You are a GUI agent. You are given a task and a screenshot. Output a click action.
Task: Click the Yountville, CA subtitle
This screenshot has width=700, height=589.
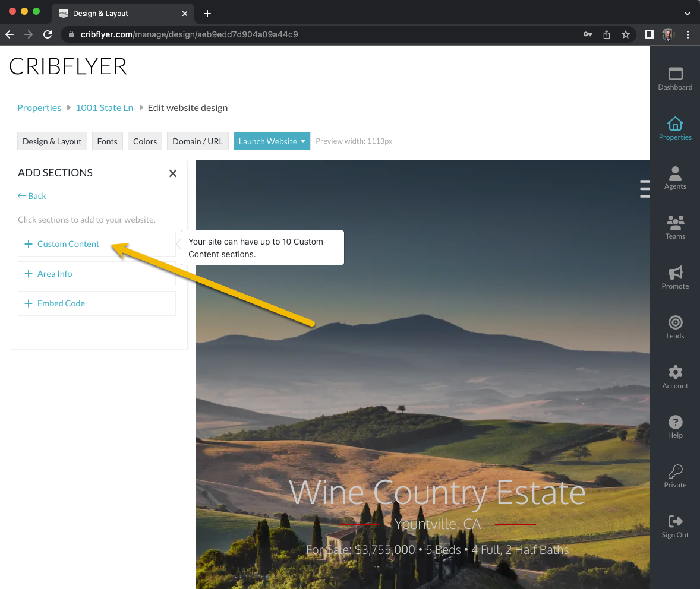(x=437, y=524)
